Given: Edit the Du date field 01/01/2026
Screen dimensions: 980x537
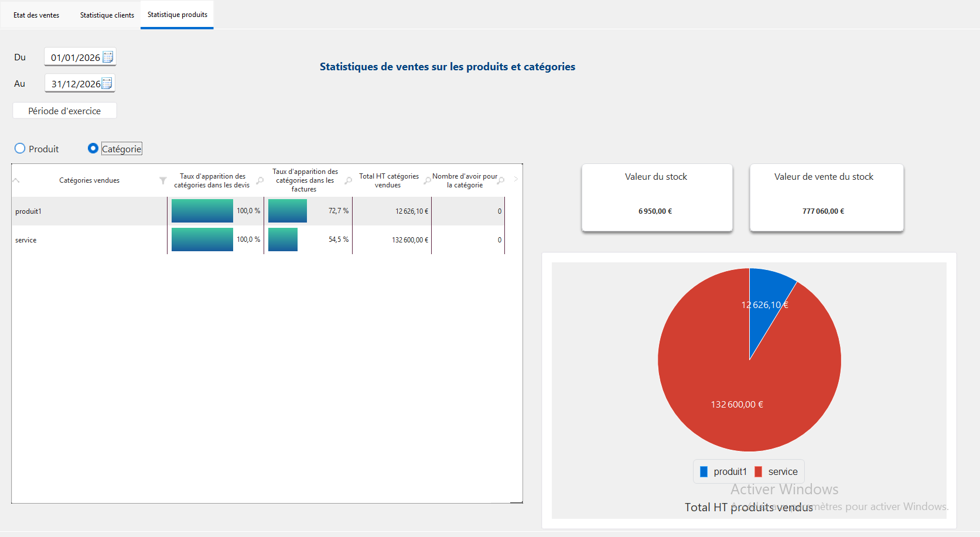Looking at the screenshot, I should tap(75, 57).
